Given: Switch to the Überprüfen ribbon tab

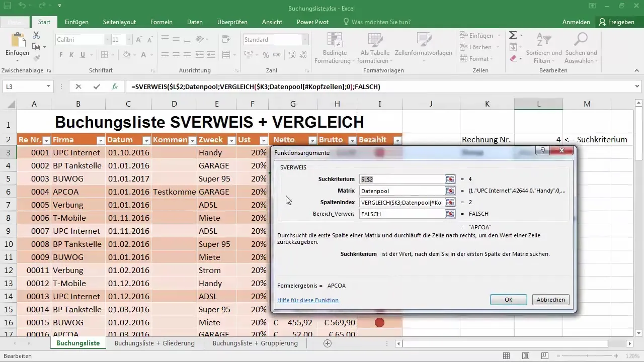Looking at the screenshot, I should pyautogui.click(x=232, y=22).
